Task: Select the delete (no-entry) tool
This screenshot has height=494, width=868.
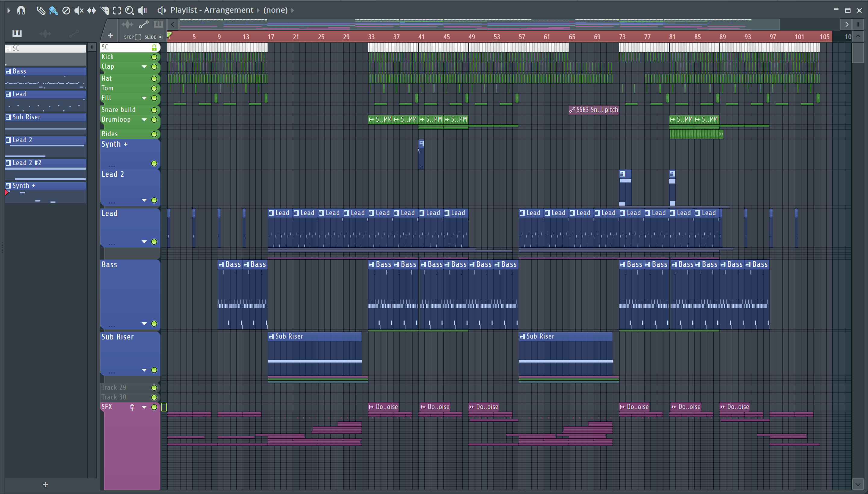Action: tap(66, 11)
